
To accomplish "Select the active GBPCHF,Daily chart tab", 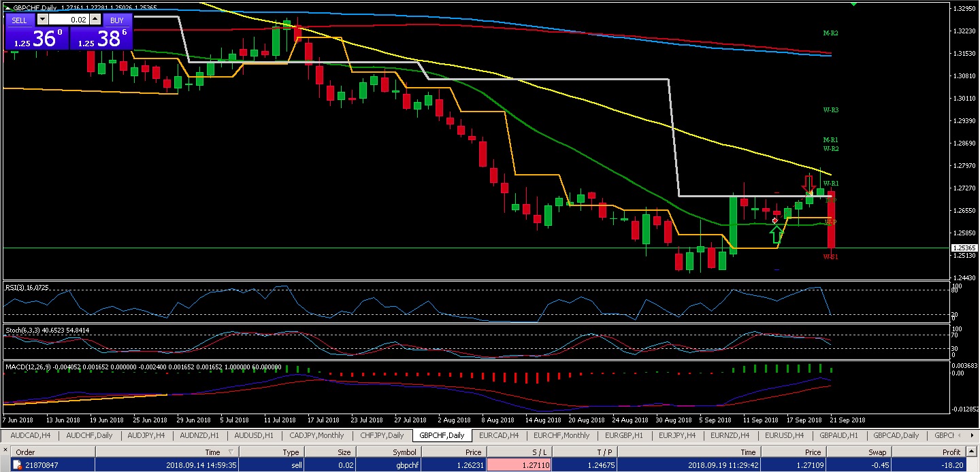I will 442,435.
